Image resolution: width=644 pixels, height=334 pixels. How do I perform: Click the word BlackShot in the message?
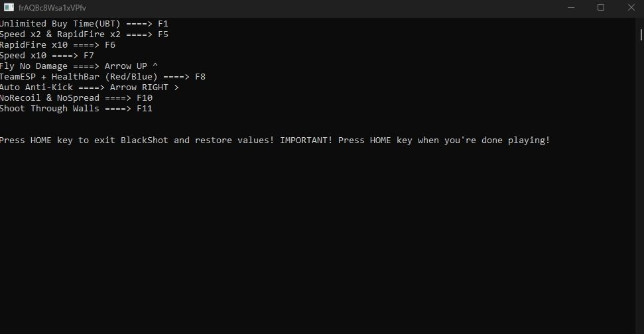144,140
